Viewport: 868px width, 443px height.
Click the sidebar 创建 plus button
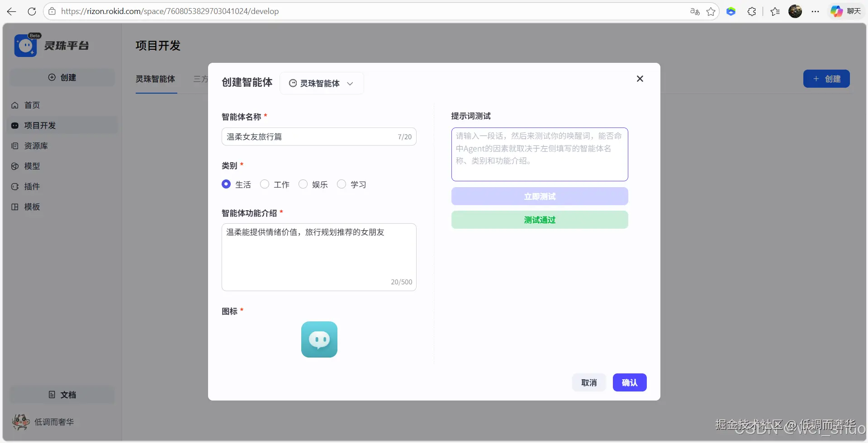pyautogui.click(x=62, y=77)
